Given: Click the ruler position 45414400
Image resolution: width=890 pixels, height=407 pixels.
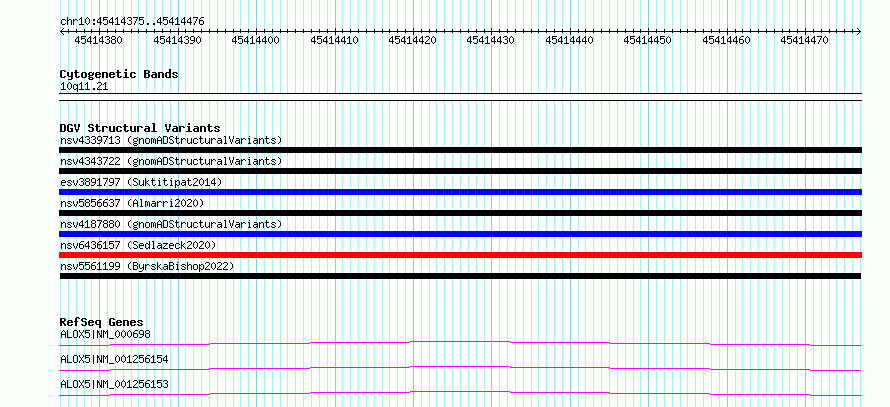Looking at the screenshot, I should [255, 40].
